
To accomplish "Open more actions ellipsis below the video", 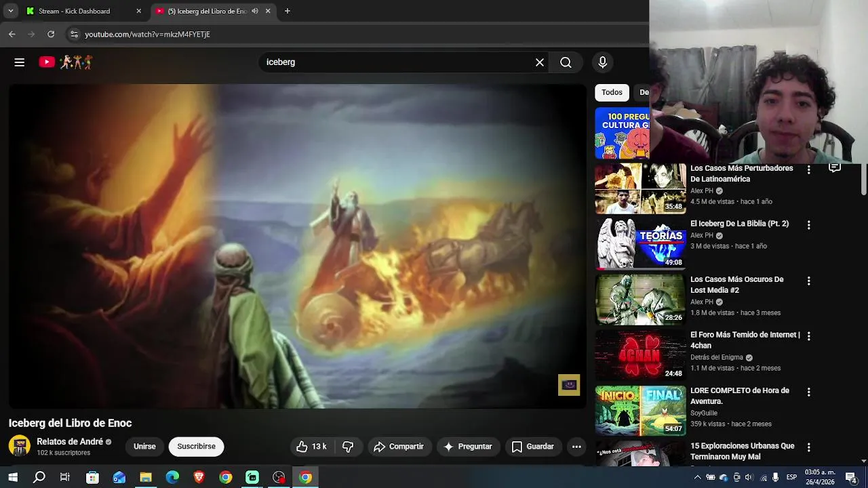I will [576, 447].
